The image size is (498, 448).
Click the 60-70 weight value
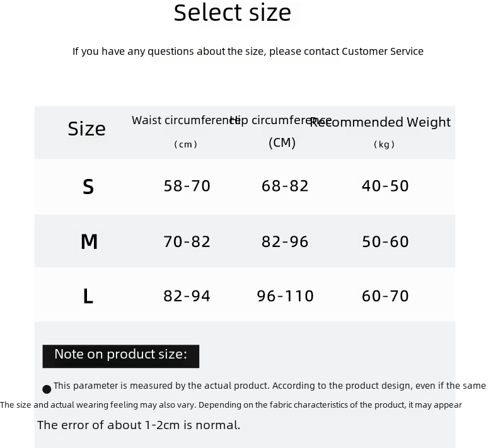(x=385, y=296)
